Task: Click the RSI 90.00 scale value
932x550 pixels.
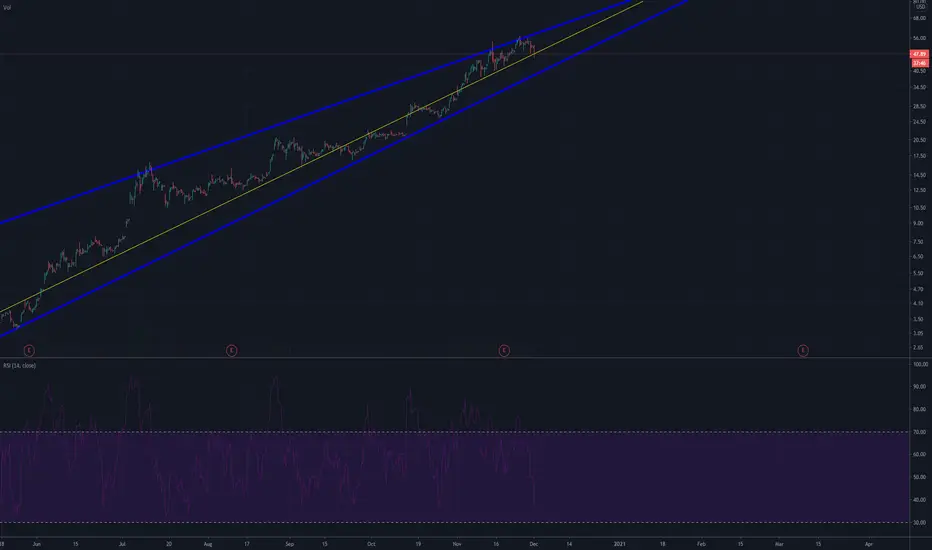Action: click(920, 386)
